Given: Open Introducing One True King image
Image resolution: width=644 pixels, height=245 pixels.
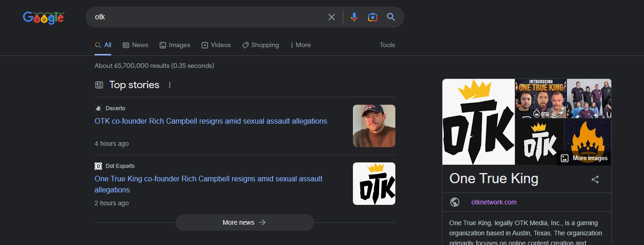Looking at the screenshot, I should coord(541,99).
